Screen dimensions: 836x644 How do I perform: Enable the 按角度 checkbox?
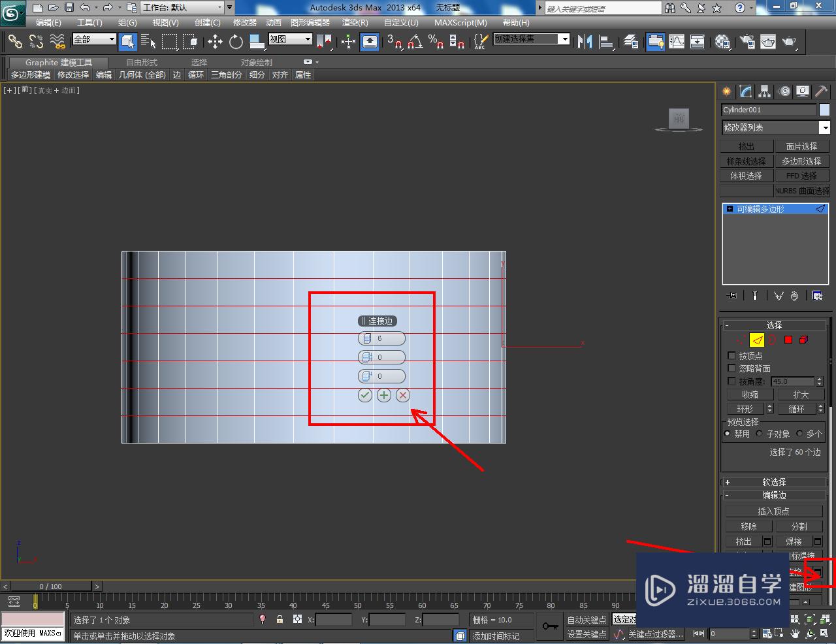click(x=731, y=381)
